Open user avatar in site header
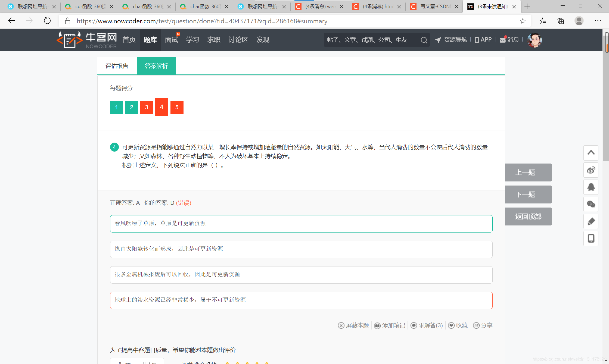The image size is (609, 364). click(535, 40)
